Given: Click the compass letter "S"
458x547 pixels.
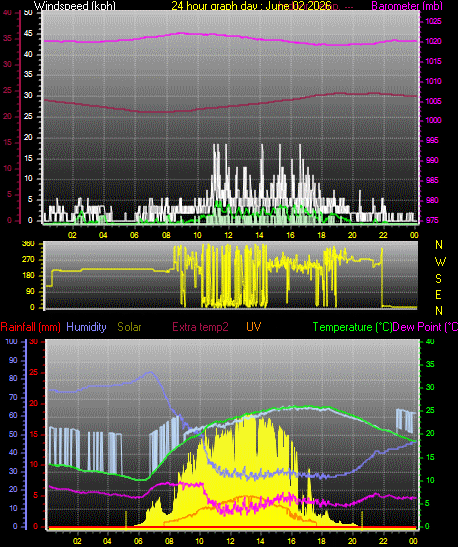Looking at the screenshot, I should point(439,279).
